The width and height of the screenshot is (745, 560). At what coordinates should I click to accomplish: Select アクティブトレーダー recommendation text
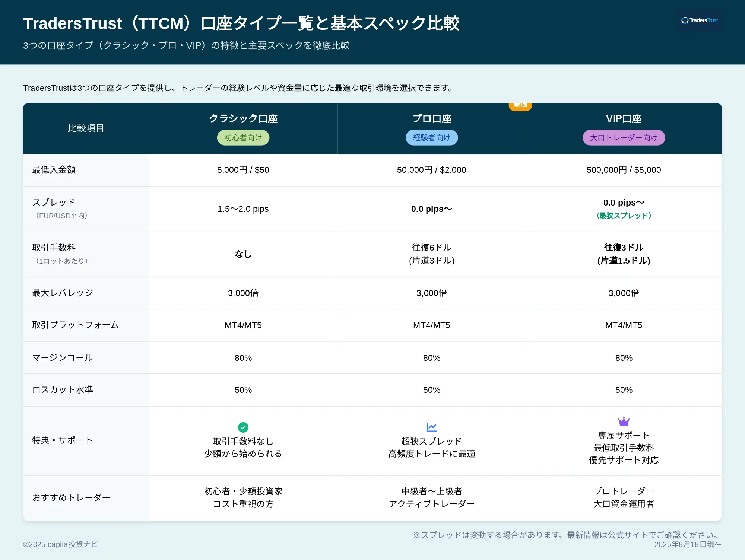pos(432,504)
